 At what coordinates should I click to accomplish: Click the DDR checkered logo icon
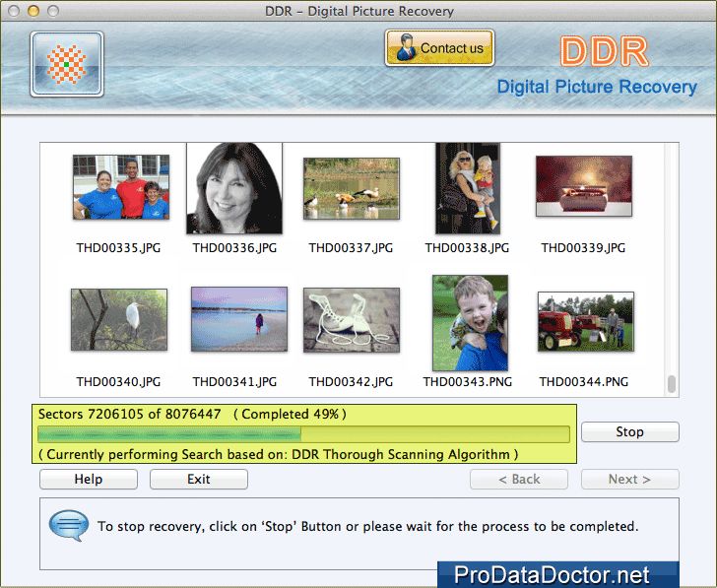click(x=67, y=64)
